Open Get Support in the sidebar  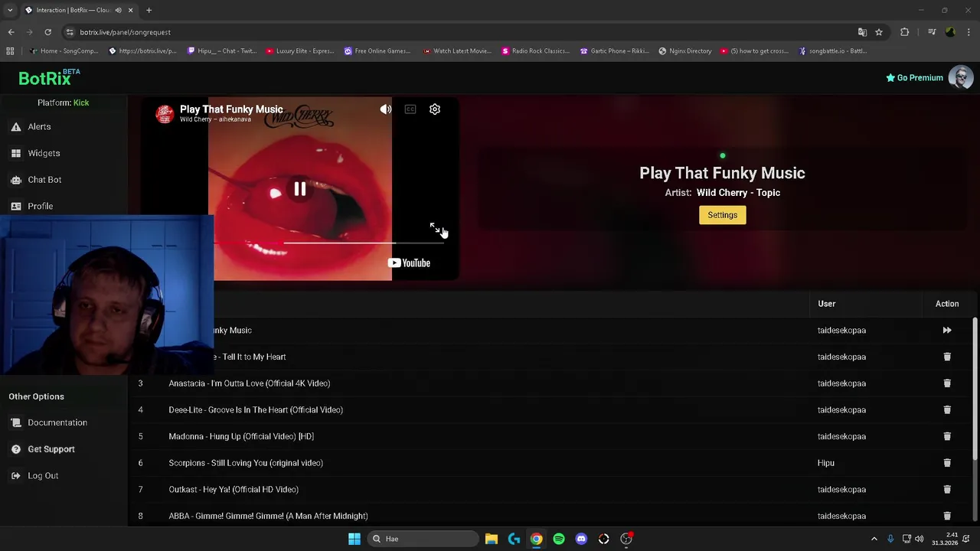[x=51, y=449]
